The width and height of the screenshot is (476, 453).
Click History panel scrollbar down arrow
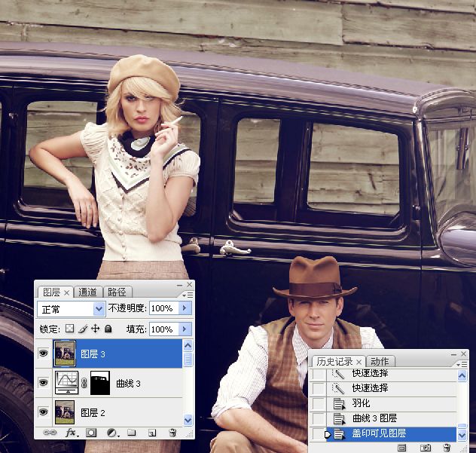[462, 435]
